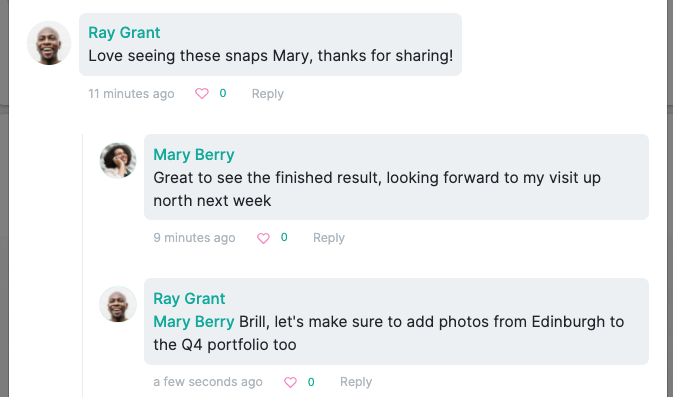Select the 'Love seeing these snaps Mary' comment text
The width and height of the screenshot is (673, 397).
[270, 56]
